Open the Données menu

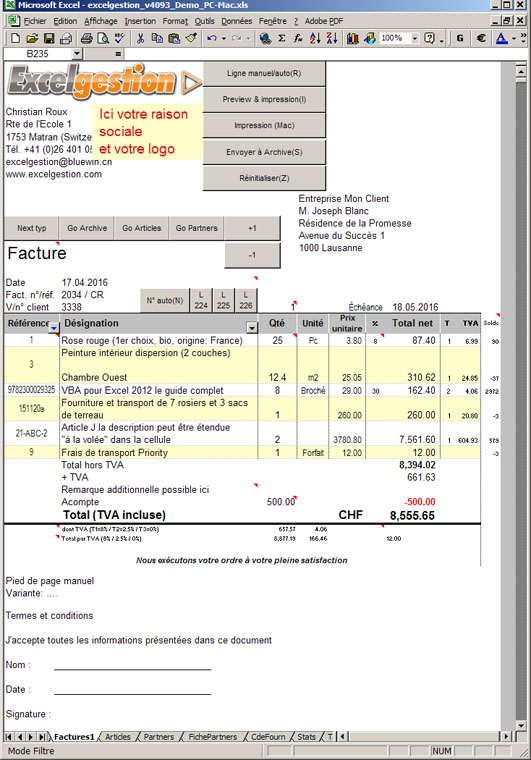coord(236,21)
